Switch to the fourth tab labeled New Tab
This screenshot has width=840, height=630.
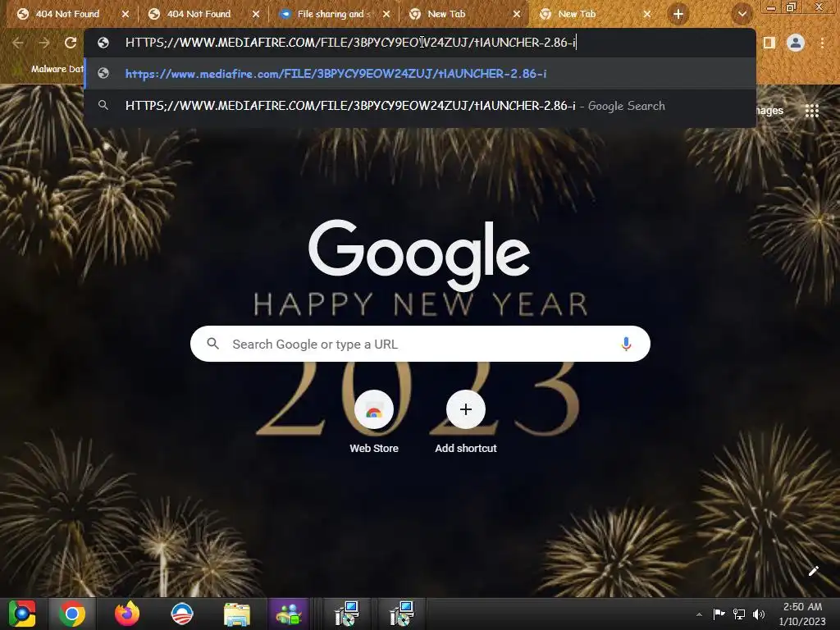pos(446,14)
